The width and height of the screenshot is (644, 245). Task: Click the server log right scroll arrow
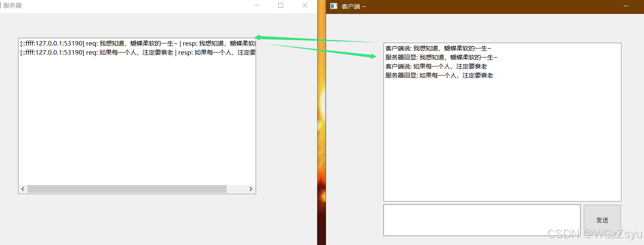[251, 189]
